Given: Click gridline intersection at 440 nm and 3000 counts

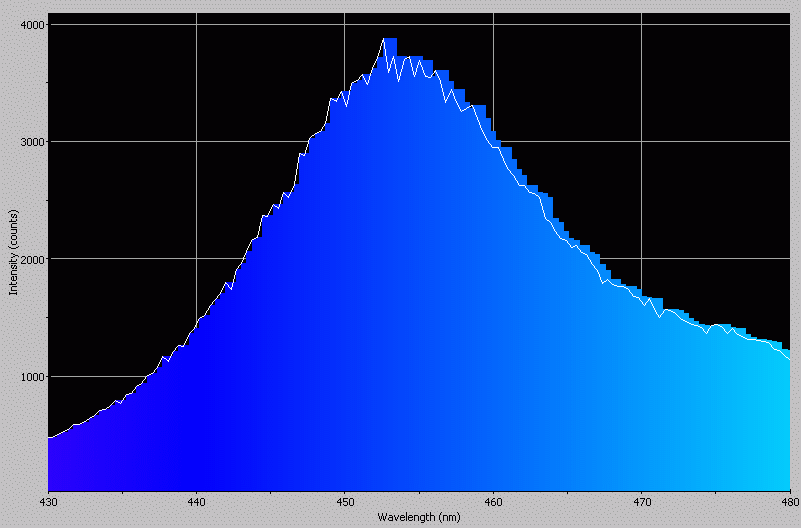Looking at the screenshot, I should coord(196,142).
